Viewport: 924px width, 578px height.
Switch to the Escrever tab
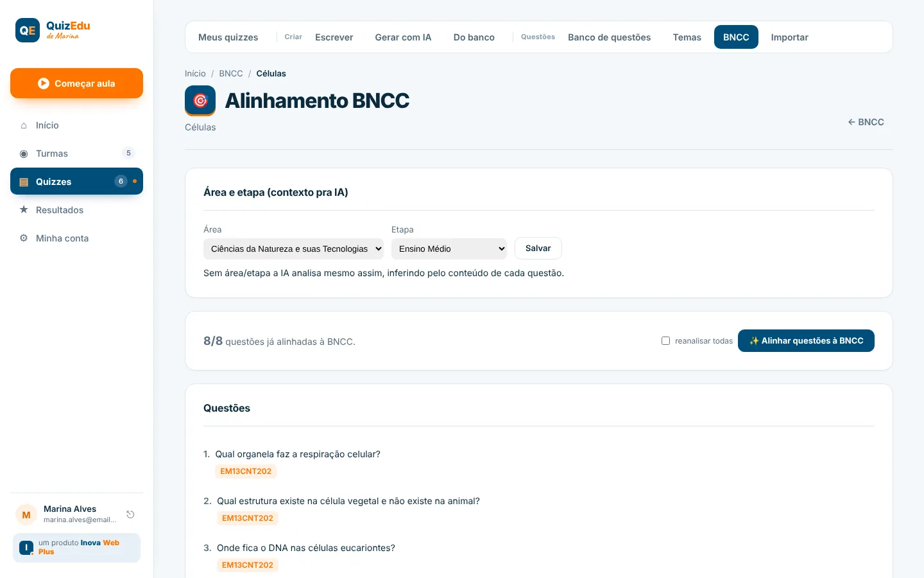coord(334,37)
